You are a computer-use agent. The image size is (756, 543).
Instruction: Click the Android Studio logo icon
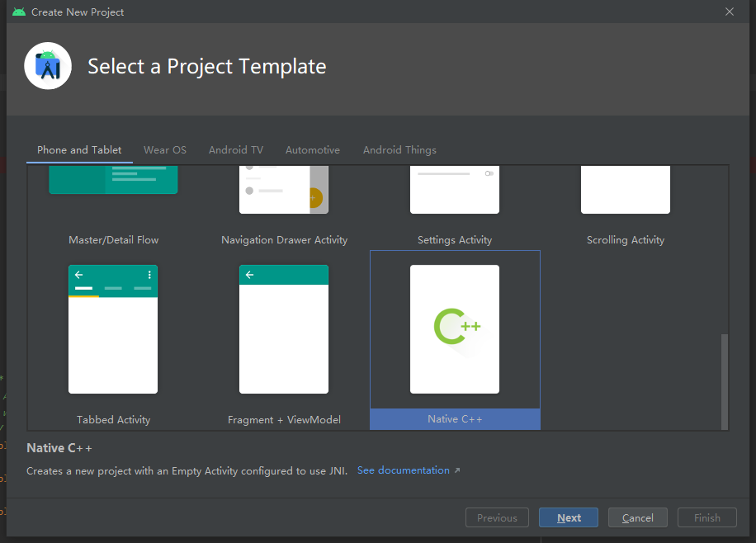click(48, 66)
